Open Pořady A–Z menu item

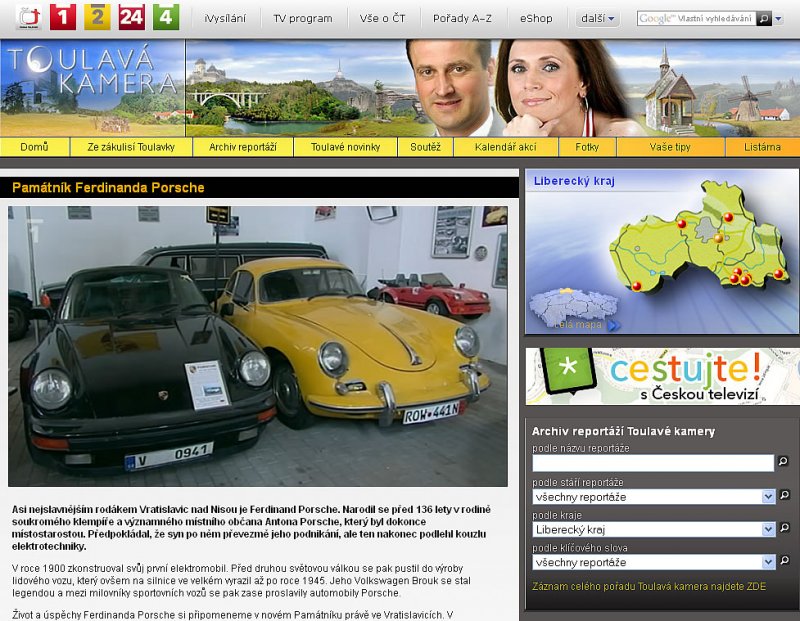(x=462, y=18)
